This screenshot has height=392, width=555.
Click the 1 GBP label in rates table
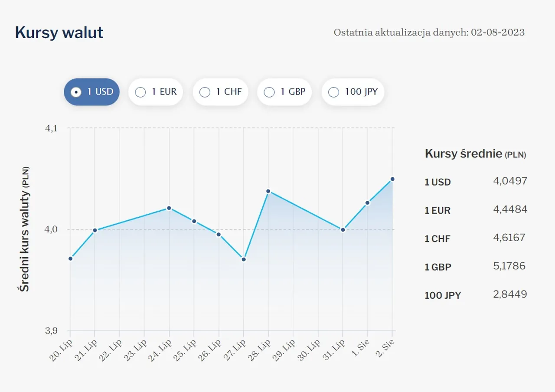tap(438, 267)
